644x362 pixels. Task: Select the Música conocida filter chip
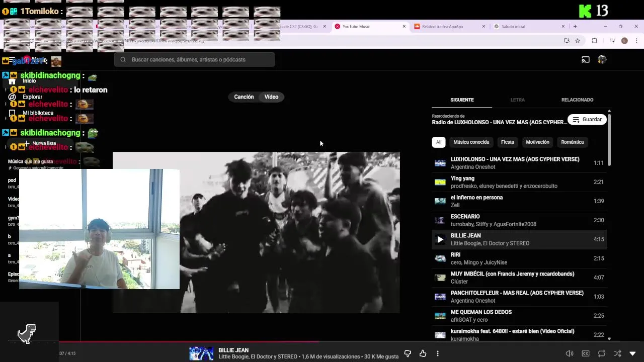471,142
